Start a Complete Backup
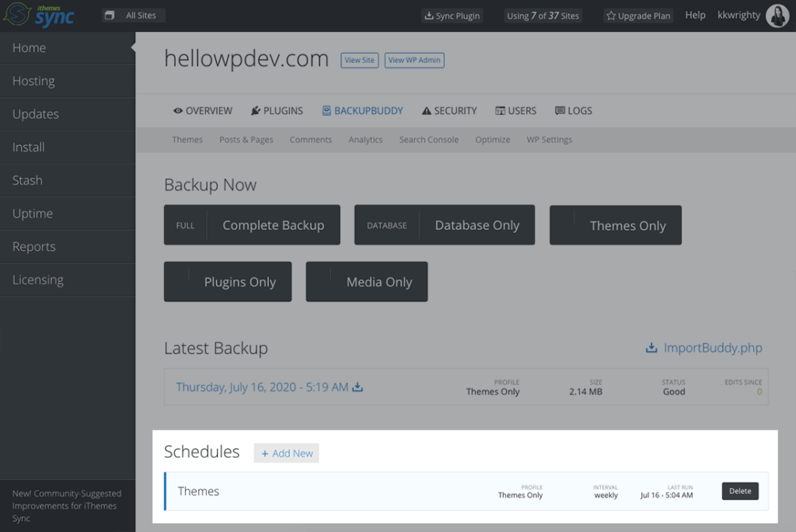The height and width of the screenshot is (532, 796). pos(252,224)
